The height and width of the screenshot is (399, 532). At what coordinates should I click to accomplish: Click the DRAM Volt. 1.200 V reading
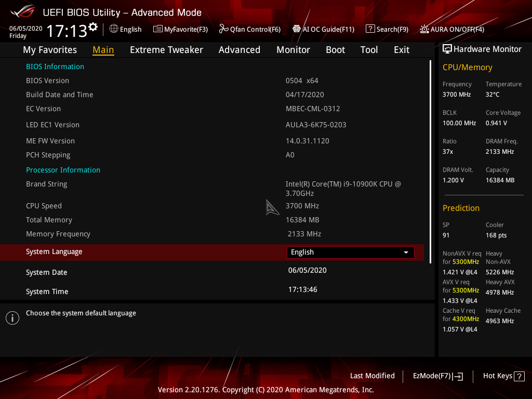tap(453, 180)
